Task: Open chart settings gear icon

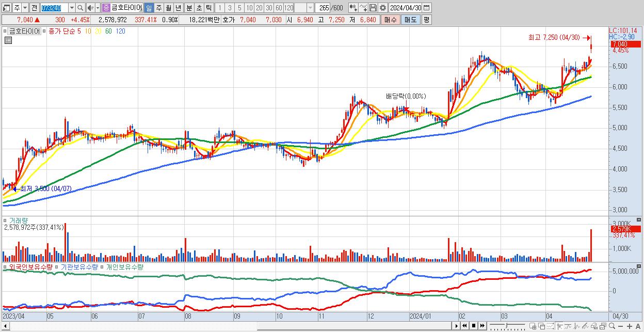Action: pyautogui.click(x=382, y=8)
